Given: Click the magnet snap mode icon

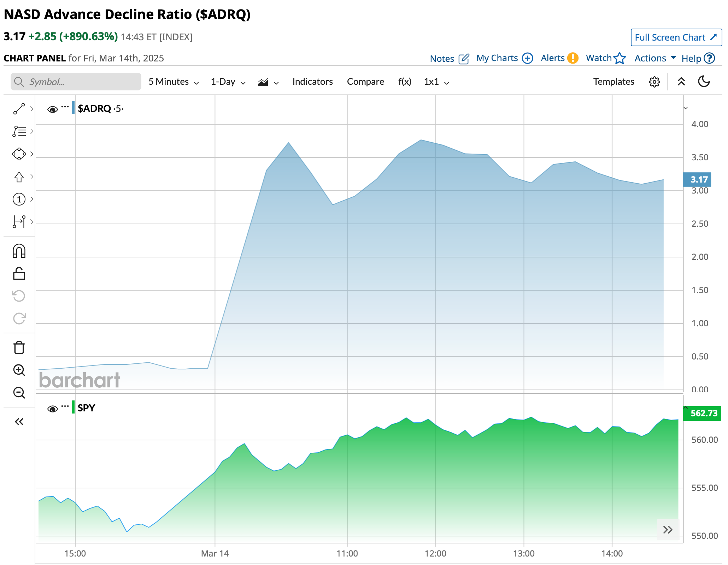Looking at the screenshot, I should point(19,251).
